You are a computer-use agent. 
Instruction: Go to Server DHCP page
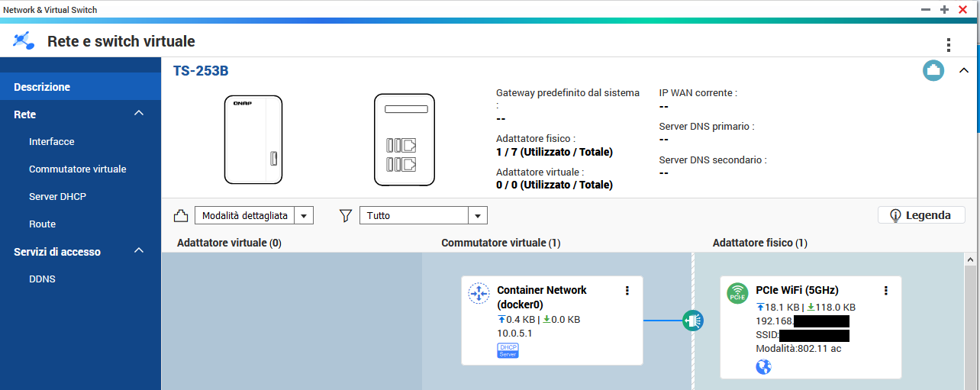point(57,197)
